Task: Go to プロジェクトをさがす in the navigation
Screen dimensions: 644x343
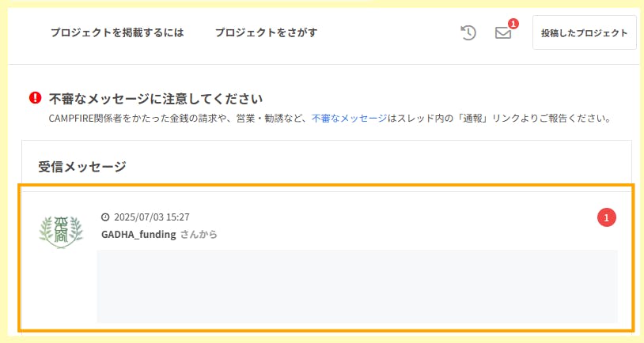Action: pyautogui.click(x=266, y=32)
